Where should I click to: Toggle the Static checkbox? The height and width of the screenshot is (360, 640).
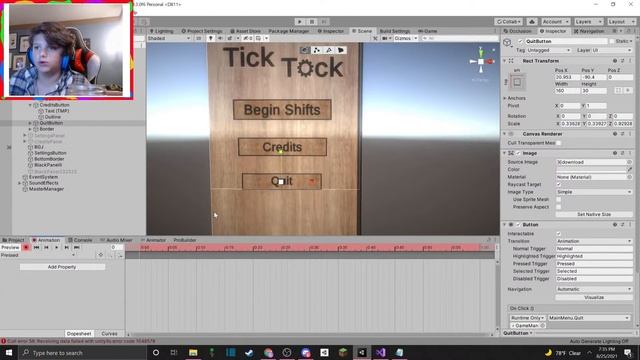pyautogui.click(x=611, y=41)
